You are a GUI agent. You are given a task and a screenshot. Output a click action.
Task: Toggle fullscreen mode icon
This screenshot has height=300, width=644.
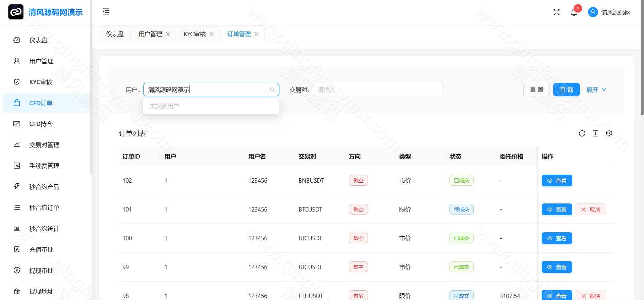click(x=556, y=12)
